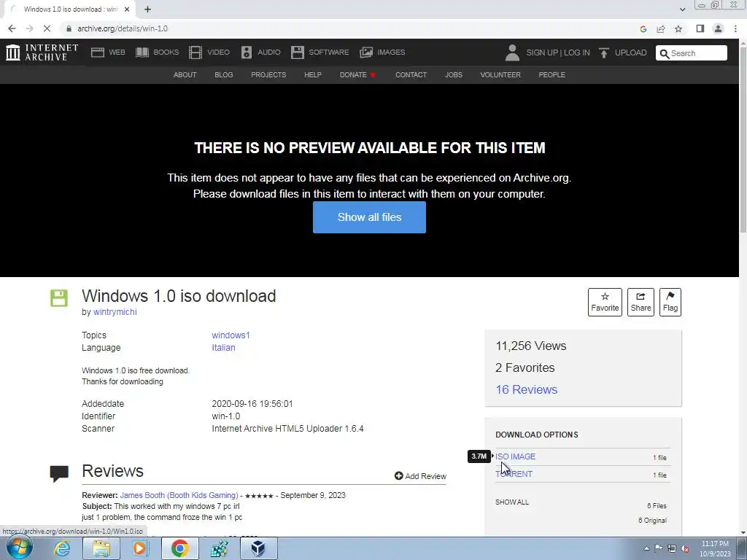Open the CONTACT menu item

[411, 75]
